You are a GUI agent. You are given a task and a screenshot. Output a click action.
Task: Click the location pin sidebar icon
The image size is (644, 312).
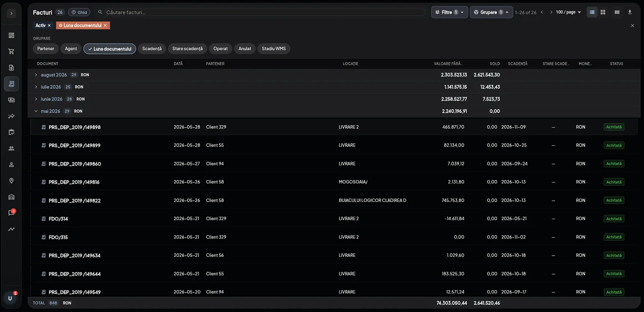click(12, 181)
